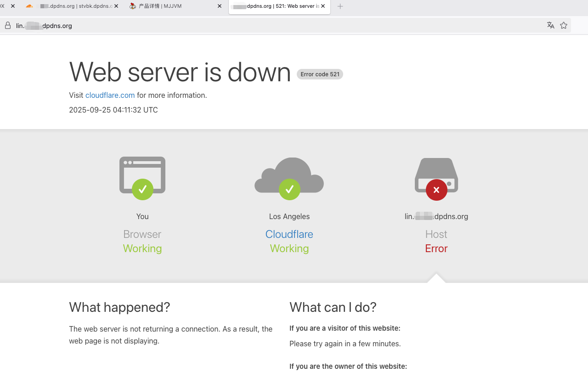Bookmark this page with the star icon
This screenshot has width=588, height=372.
tap(564, 25)
